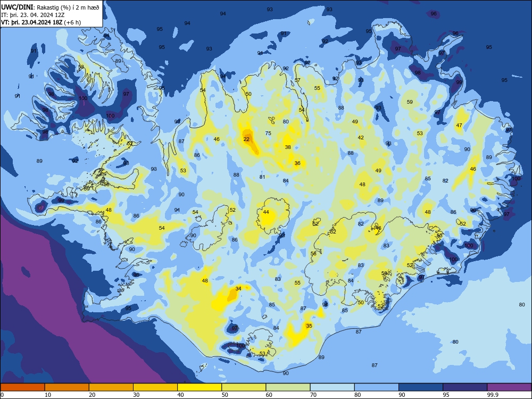
Task: Click the map value '42' in the northeast
Action: point(361,138)
